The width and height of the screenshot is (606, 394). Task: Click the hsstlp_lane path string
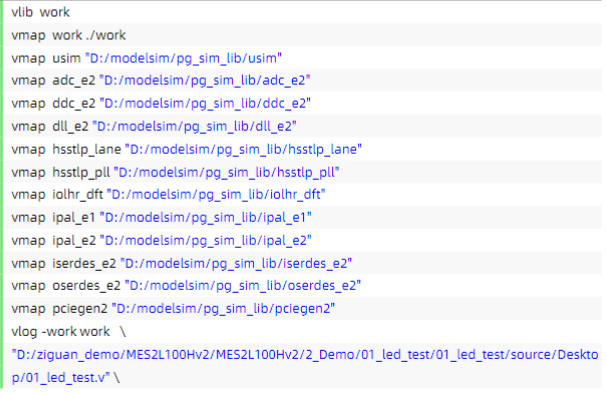(243, 149)
